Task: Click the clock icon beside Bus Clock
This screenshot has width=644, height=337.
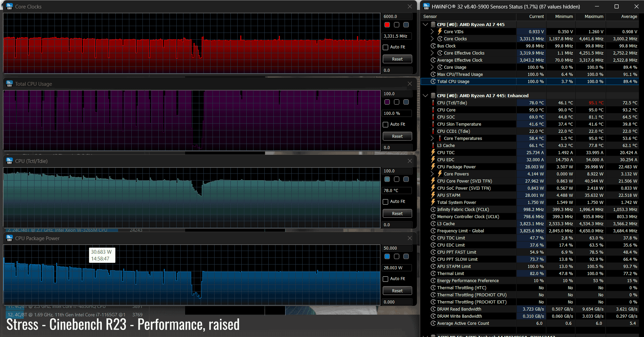Action: (x=433, y=46)
